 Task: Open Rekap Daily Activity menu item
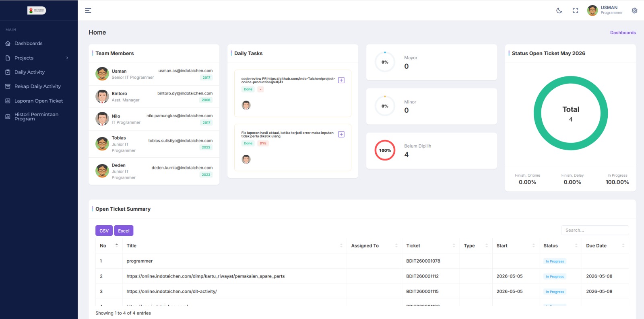(x=39, y=86)
